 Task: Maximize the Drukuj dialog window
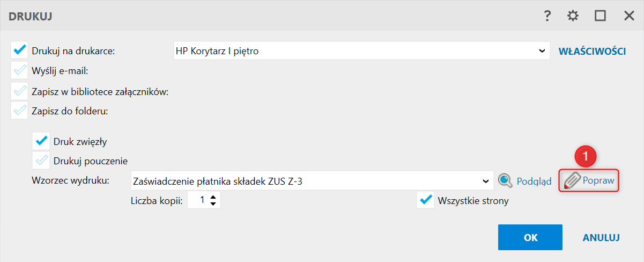(600, 16)
